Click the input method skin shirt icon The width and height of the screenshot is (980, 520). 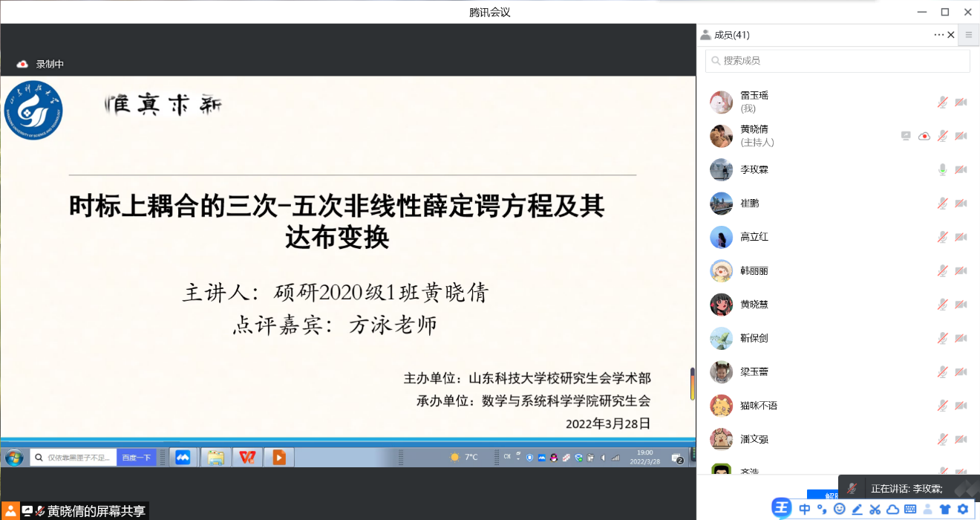[x=945, y=510]
